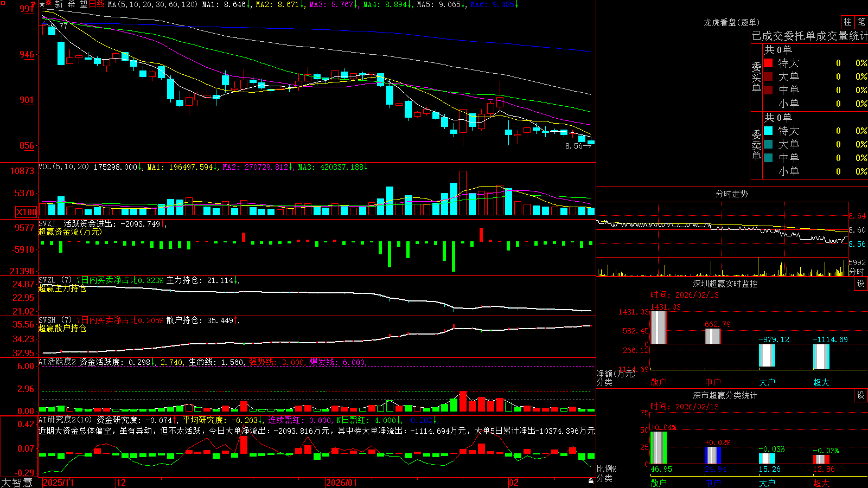
Task: Click the 2025/11 timeline marker
Action: [58, 483]
